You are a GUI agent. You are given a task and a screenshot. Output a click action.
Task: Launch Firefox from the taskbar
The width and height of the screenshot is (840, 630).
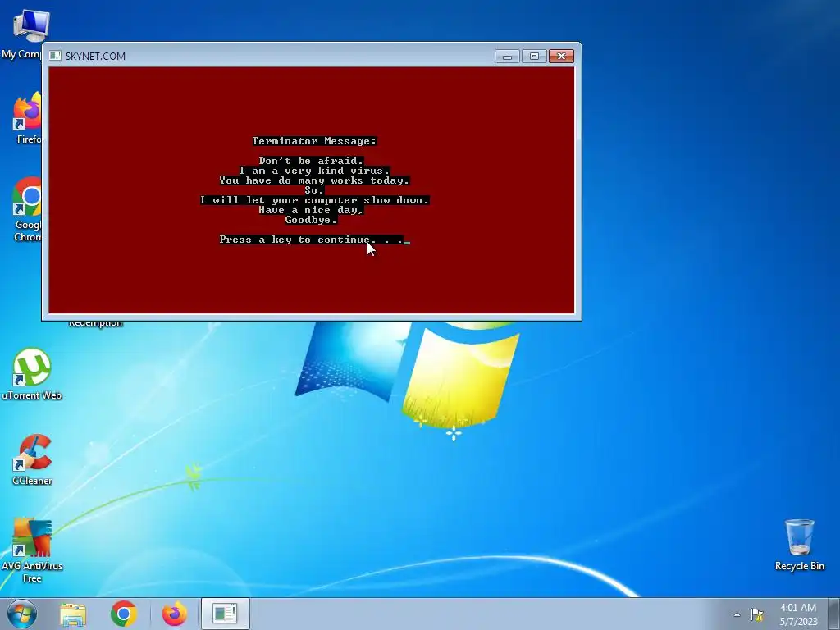point(174,614)
